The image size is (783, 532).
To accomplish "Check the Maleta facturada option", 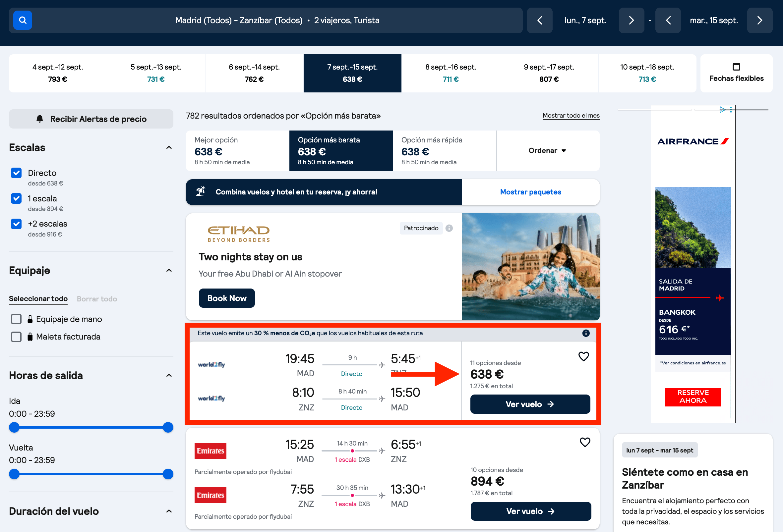I will [x=16, y=337].
